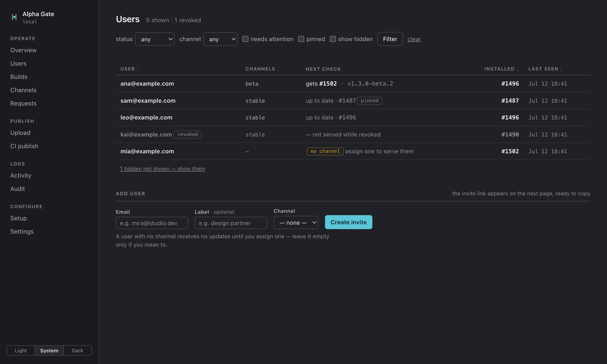Tick the pinned filter checkbox

[301, 39]
